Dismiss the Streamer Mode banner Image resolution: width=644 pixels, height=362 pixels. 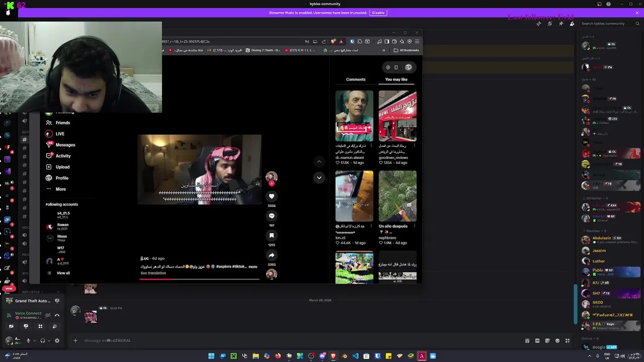(637, 13)
